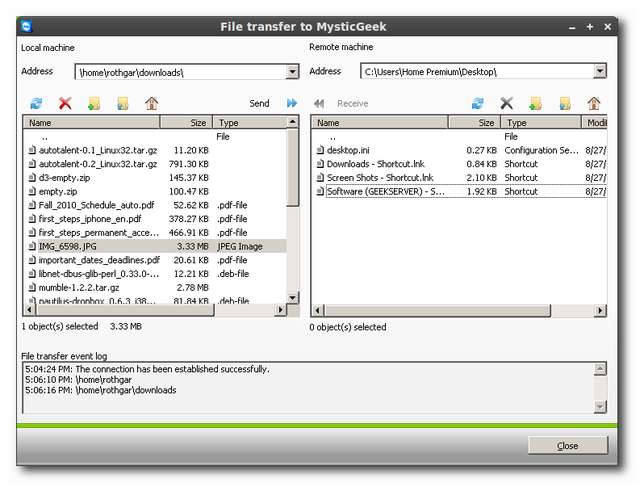Click file icon next to desktop.ini
Screen dimensions: 640x487
pos(320,150)
